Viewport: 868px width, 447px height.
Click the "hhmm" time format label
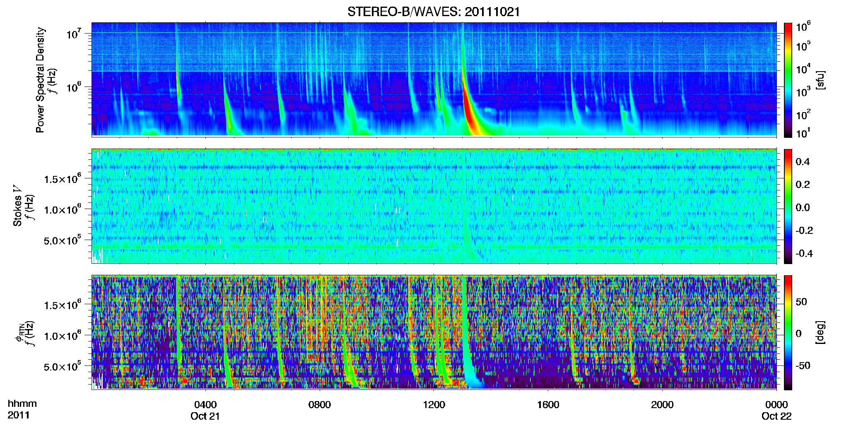click(x=22, y=404)
